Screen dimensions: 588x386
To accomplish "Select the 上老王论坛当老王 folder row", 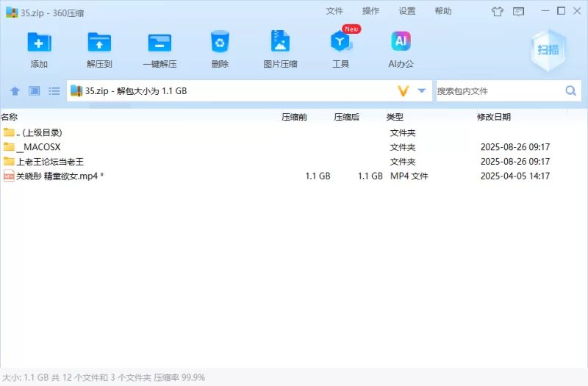I will [x=293, y=161].
